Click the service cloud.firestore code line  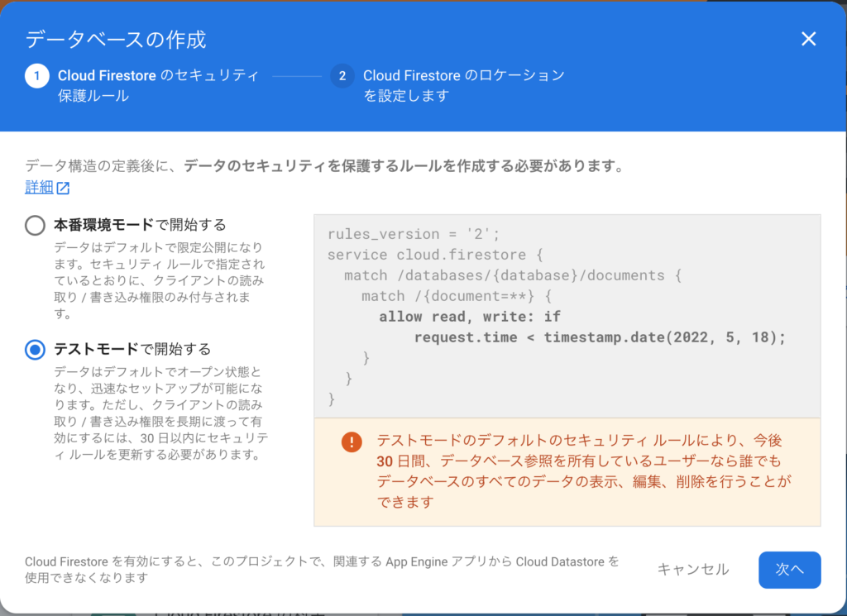(435, 255)
